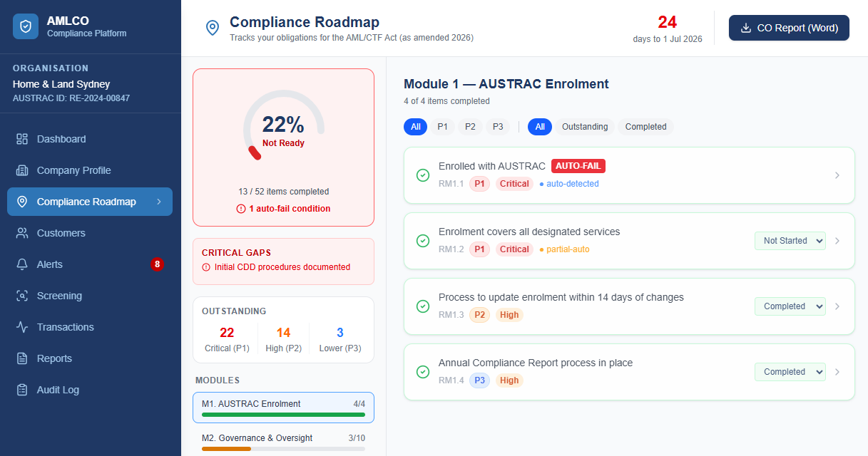The height and width of the screenshot is (456, 868).
Task: Expand Annual Compliance Report row chevron
Action: [837, 372]
